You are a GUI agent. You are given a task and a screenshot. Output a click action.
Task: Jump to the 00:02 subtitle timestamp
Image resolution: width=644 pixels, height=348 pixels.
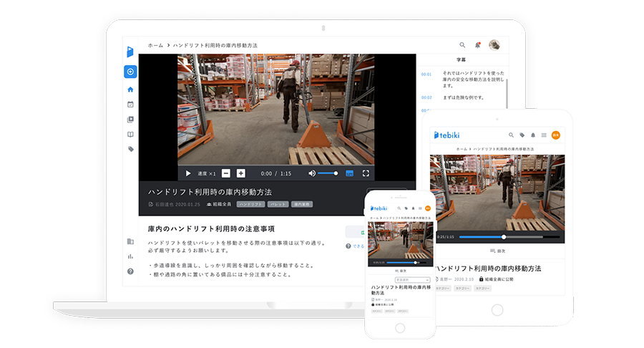point(426,97)
